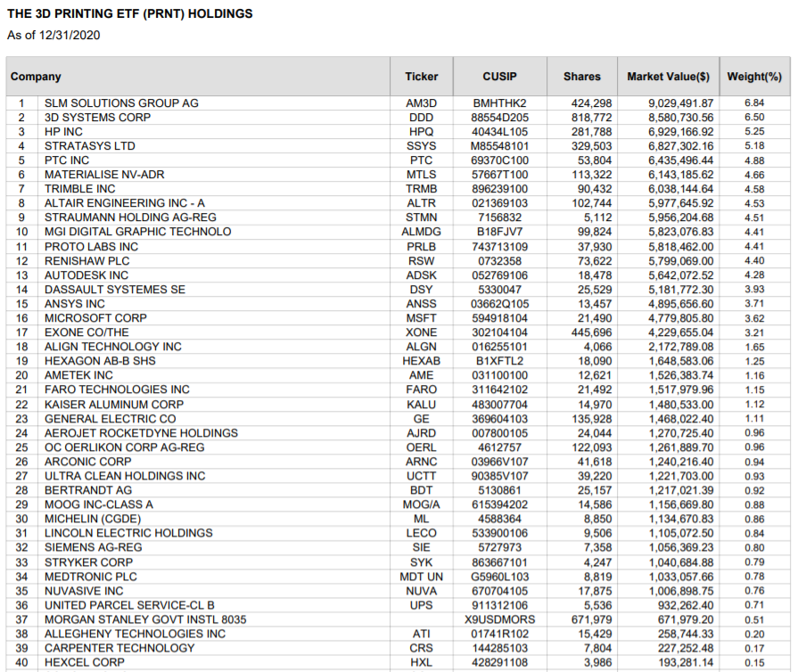Screen dimensions: 806x672
Task: Select weight value 3.93
Action: click(754, 290)
